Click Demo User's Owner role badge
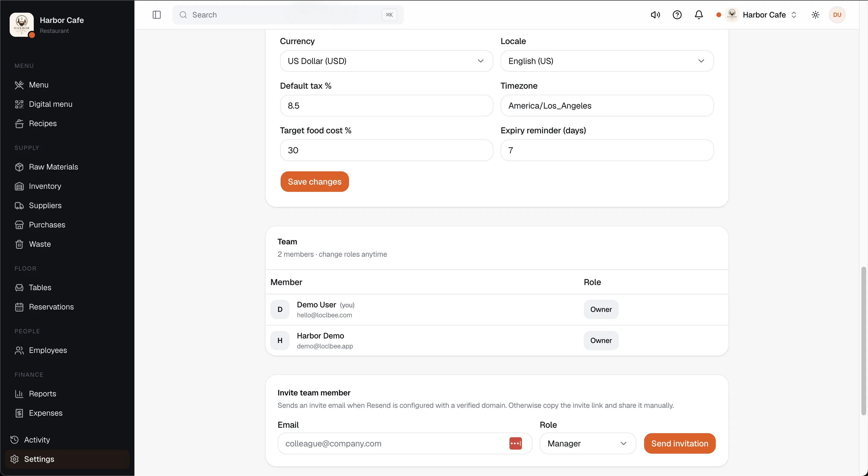868x476 pixels. tap(601, 309)
